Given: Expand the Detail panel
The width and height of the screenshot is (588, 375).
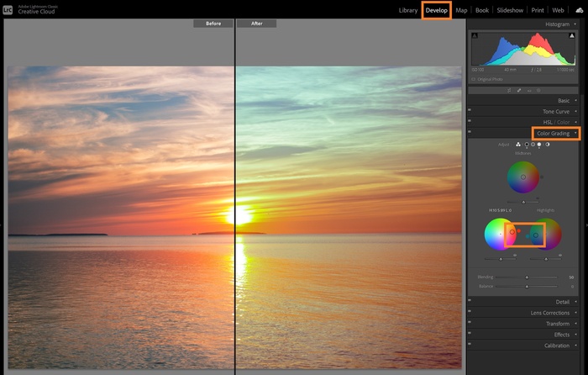Looking at the screenshot, I should (x=575, y=302).
